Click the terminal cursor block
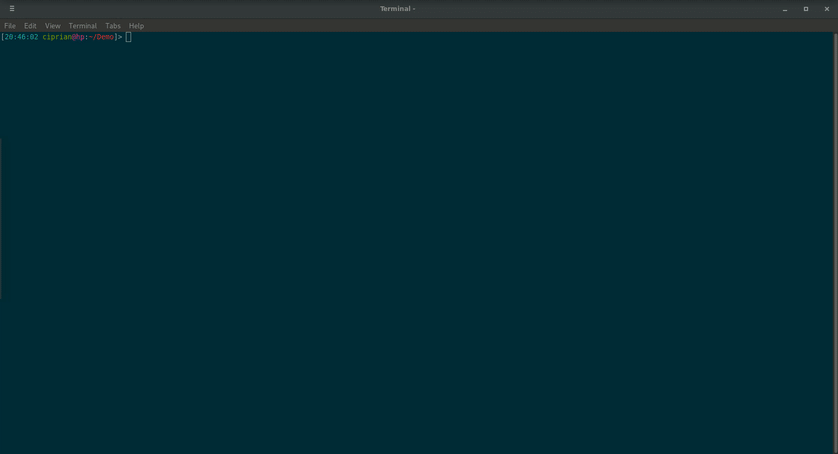The width and height of the screenshot is (838, 454). coord(128,37)
